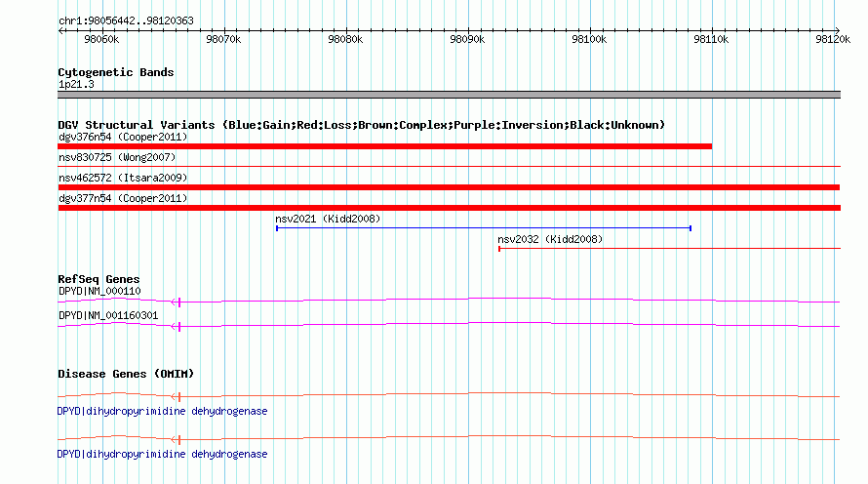Click the exon marker on first OMIM track
The width and height of the screenshot is (868, 484).
point(179,396)
